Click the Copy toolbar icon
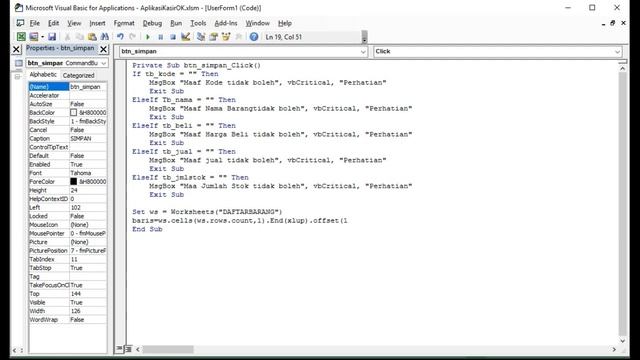Image resolution: width=640 pixels, height=360 pixels. pyautogui.click(x=80, y=37)
